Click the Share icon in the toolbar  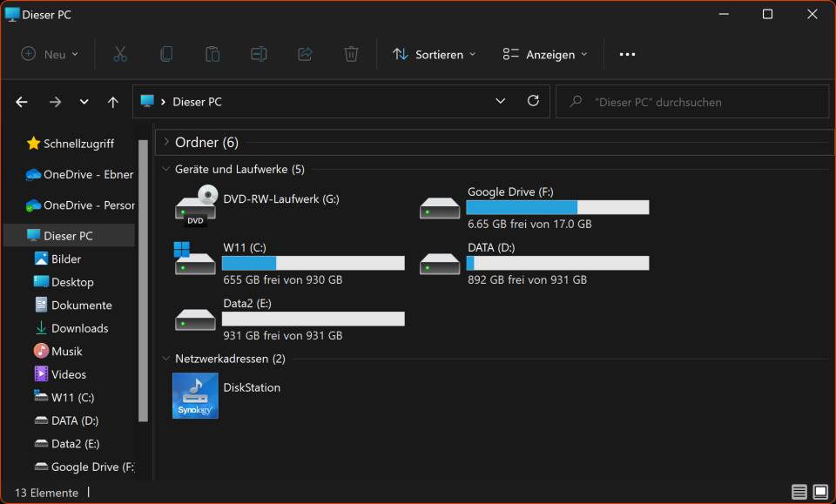(x=305, y=53)
